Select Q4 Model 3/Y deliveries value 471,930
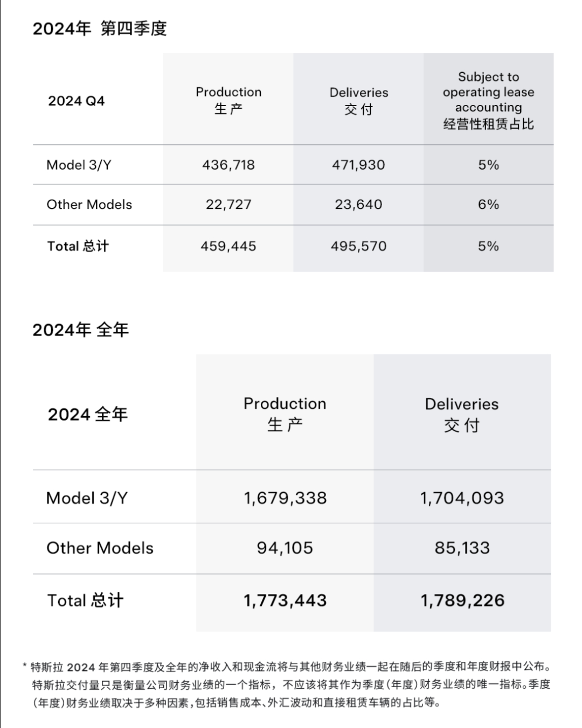This screenshot has height=728, width=582. pyautogui.click(x=358, y=165)
